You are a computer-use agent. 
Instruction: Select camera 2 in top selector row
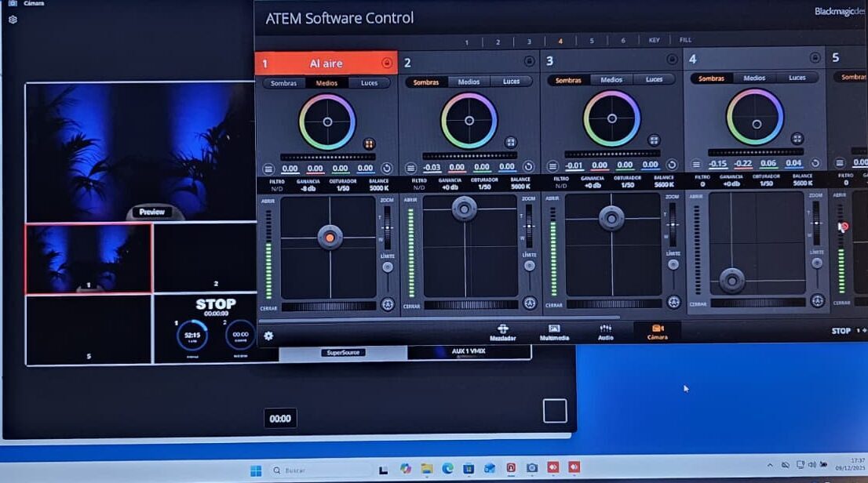[498, 42]
